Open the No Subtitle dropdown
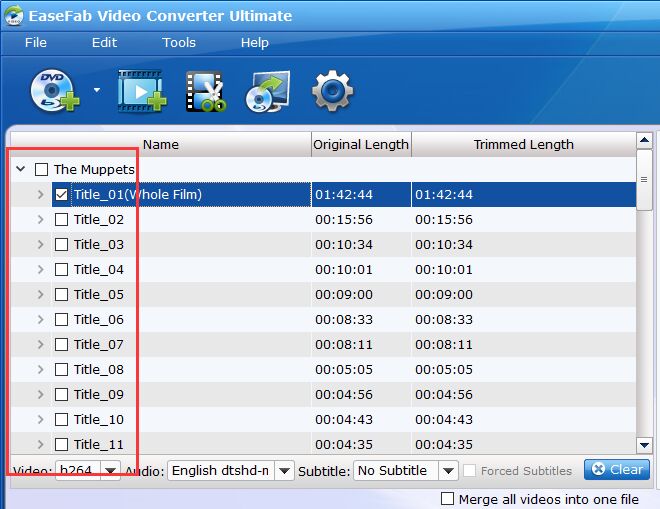 448,471
